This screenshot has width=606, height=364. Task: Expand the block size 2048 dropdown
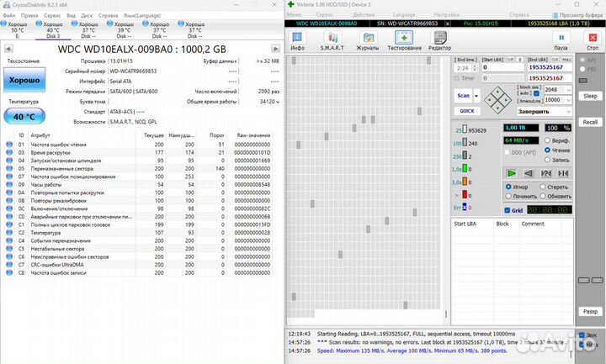(x=568, y=89)
